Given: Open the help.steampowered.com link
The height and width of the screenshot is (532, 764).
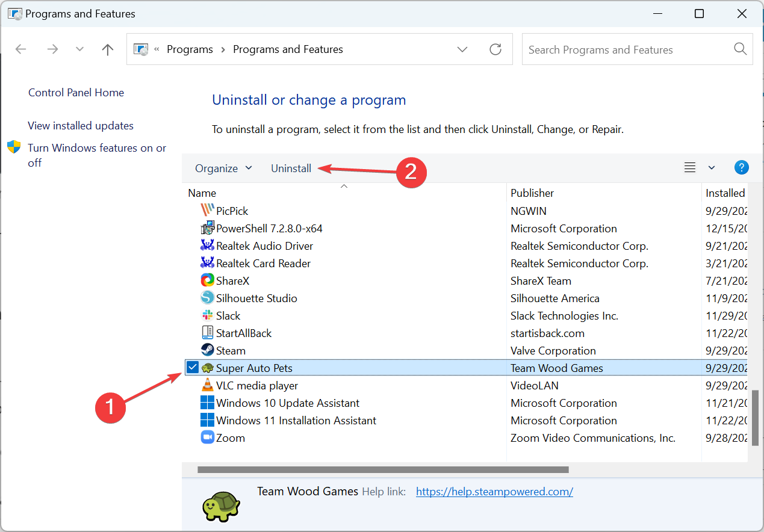Looking at the screenshot, I should tap(494, 492).
